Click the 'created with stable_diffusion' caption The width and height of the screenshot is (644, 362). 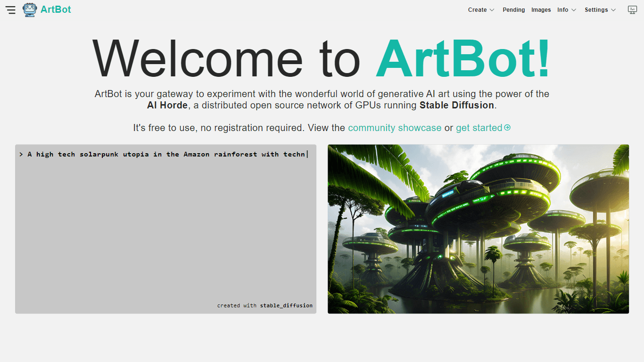coord(265,305)
